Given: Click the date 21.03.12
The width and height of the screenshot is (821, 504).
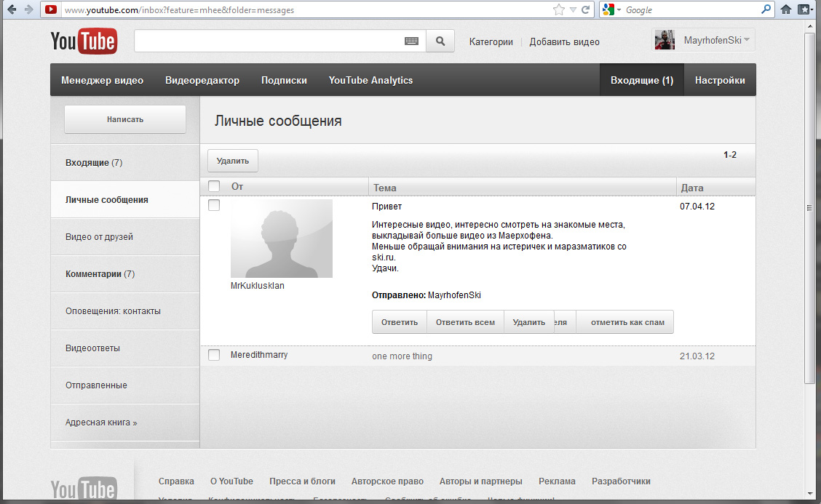Looking at the screenshot, I should pyautogui.click(x=697, y=356).
